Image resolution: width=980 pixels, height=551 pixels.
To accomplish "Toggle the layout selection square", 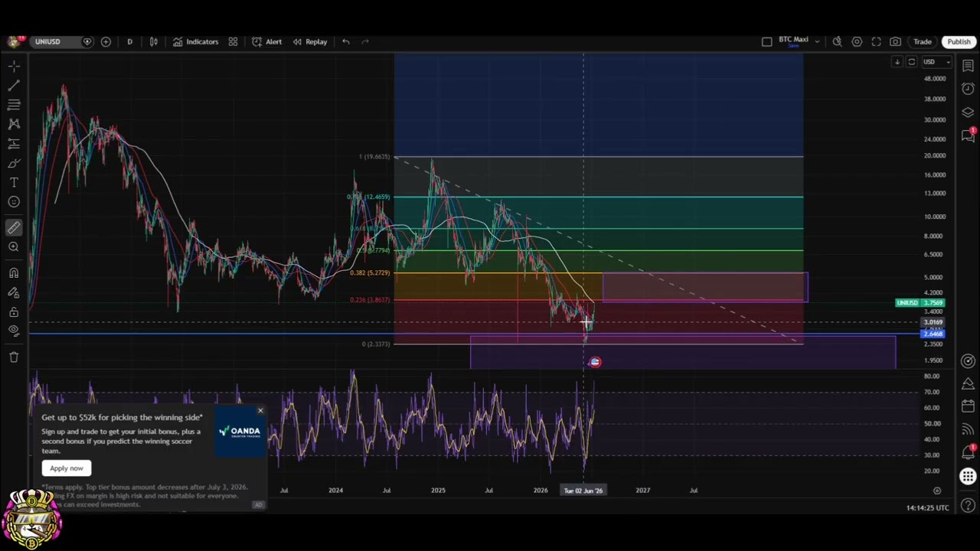I will pyautogui.click(x=766, y=41).
